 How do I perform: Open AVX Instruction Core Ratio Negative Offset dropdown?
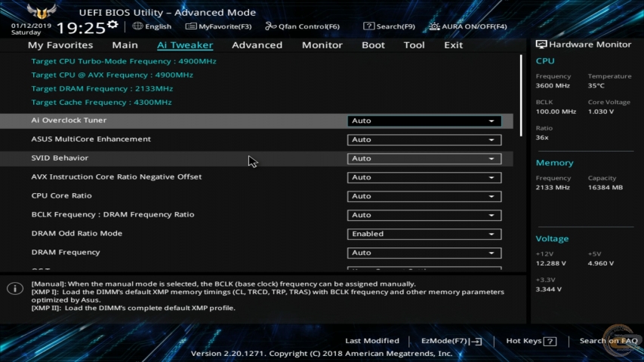pyautogui.click(x=424, y=177)
